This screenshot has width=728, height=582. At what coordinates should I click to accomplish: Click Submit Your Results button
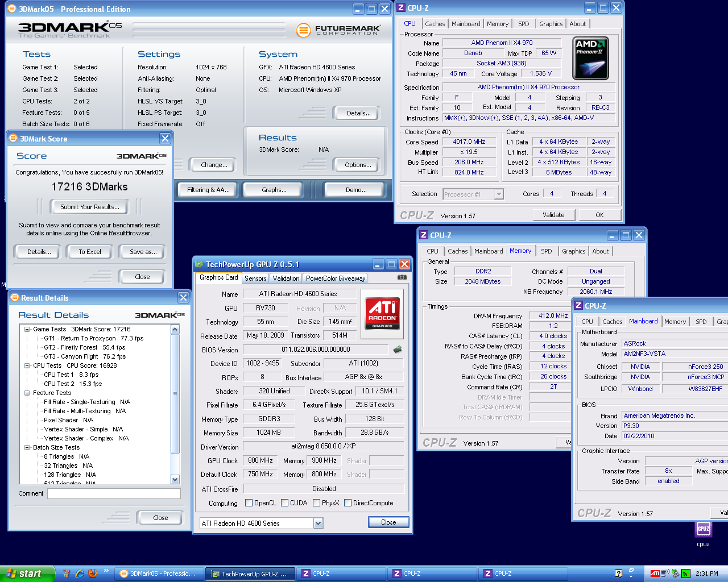click(x=90, y=207)
